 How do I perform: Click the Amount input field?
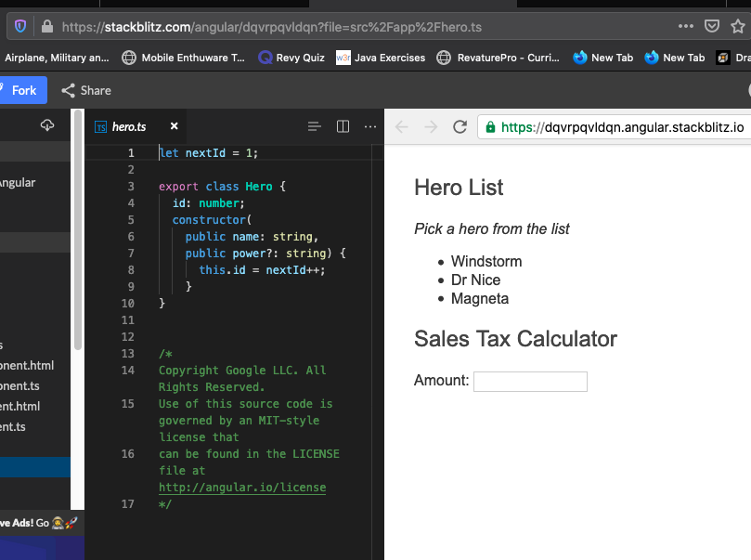click(x=530, y=382)
